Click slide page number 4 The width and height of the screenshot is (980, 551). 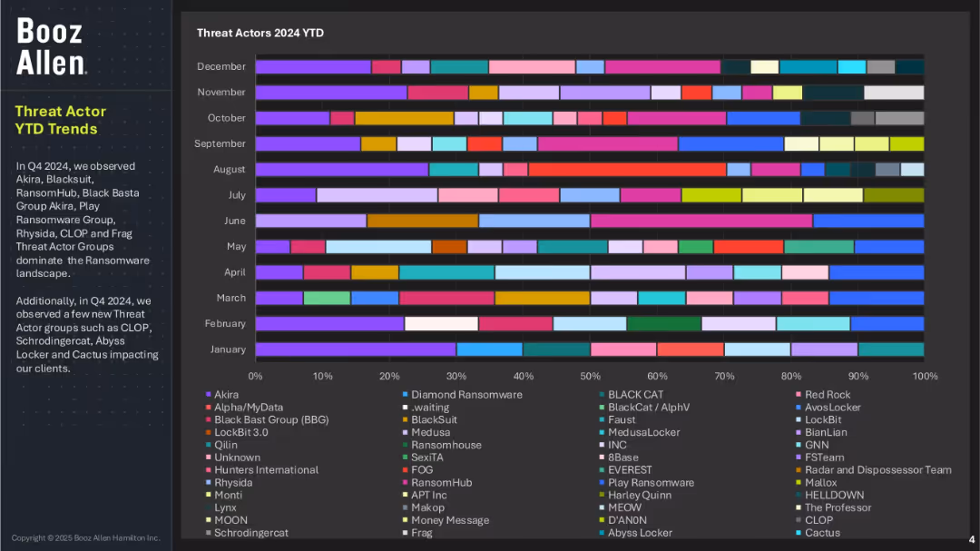[971, 539]
